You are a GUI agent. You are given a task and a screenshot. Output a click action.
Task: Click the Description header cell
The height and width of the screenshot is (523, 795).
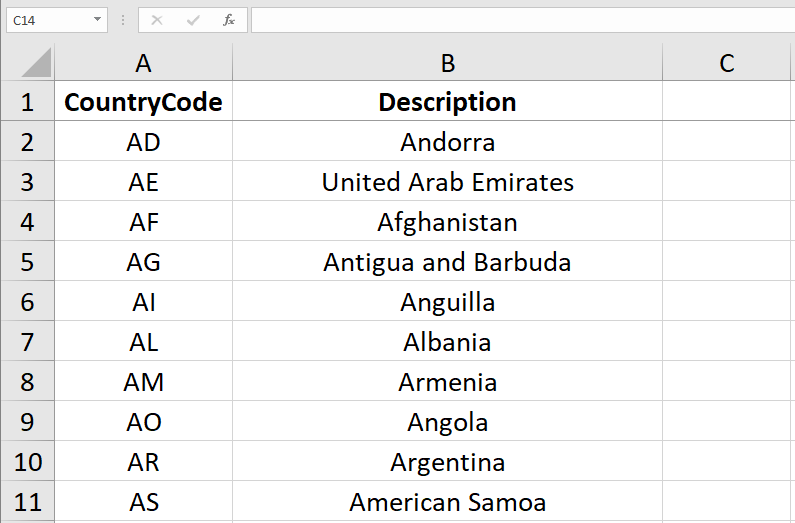[x=447, y=102]
